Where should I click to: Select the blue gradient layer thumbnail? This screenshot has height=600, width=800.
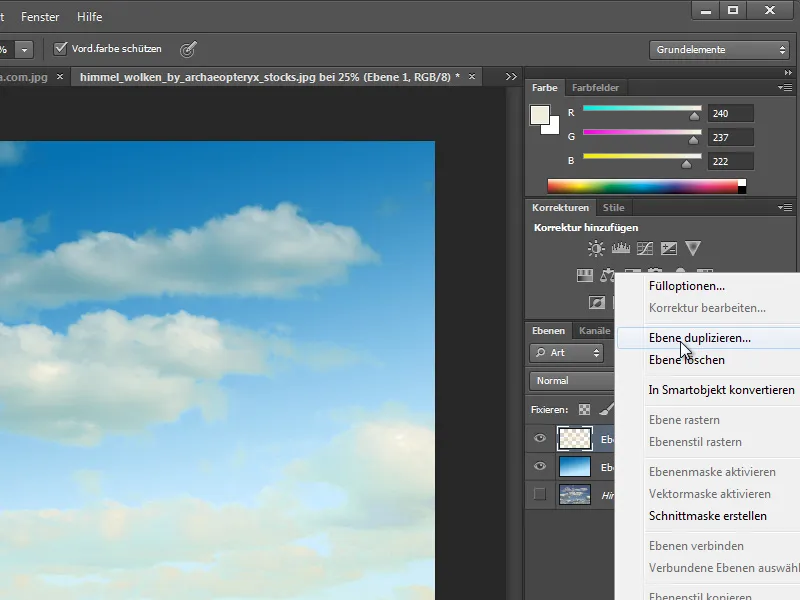(x=575, y=467)
